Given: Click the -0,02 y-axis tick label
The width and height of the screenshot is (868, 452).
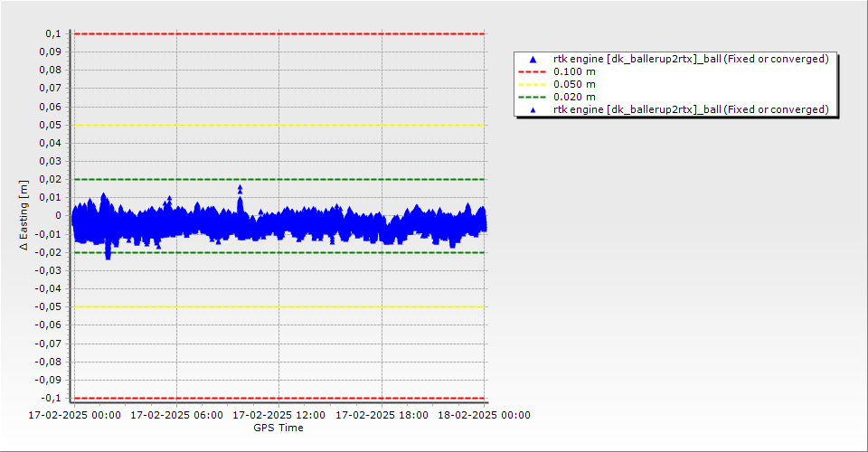Looking at the screenshot, I should [49, 252].
